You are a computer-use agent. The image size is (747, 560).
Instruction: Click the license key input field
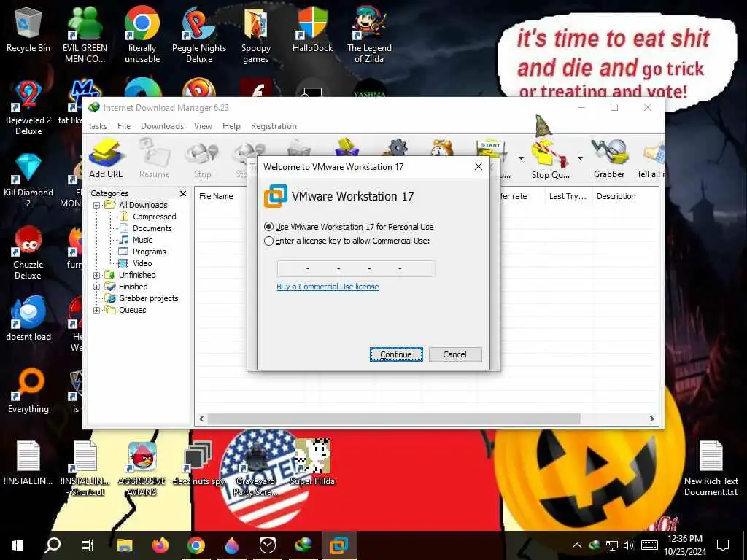(x=356, y=268)
